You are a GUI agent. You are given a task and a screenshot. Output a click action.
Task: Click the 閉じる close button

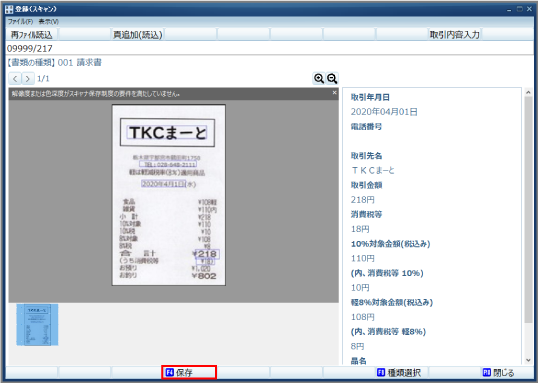[498, 372]
